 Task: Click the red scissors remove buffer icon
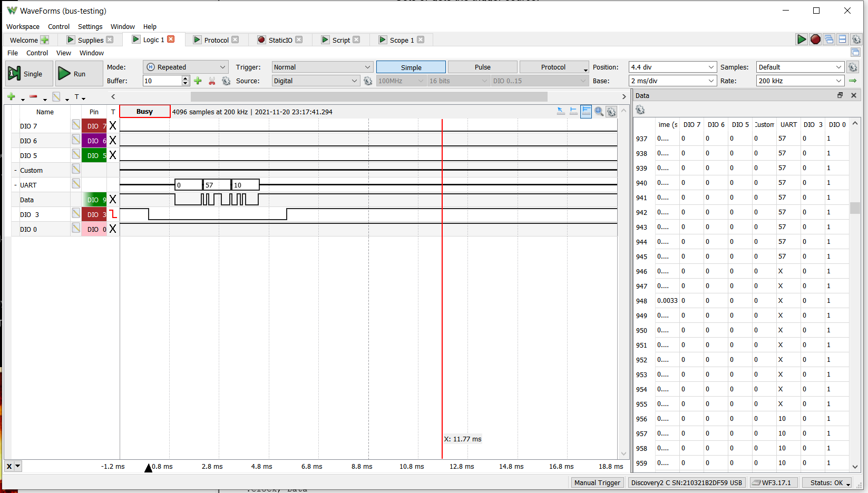point(212,81)
